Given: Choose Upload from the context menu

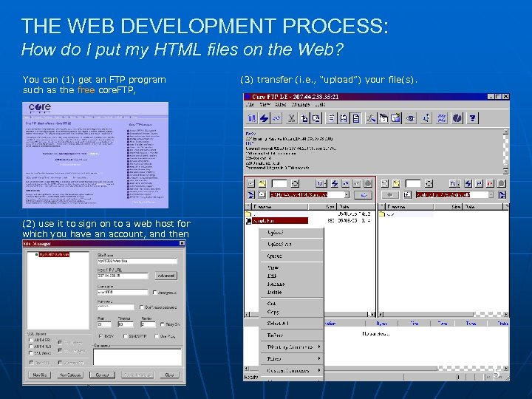Looking at the screenshot, I should 292,233.
